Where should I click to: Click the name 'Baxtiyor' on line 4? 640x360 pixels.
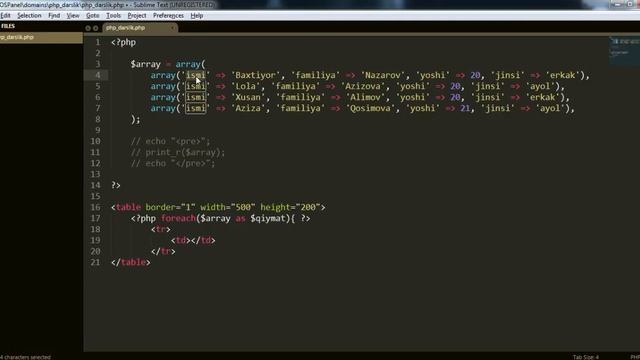[x=256, y=75]
